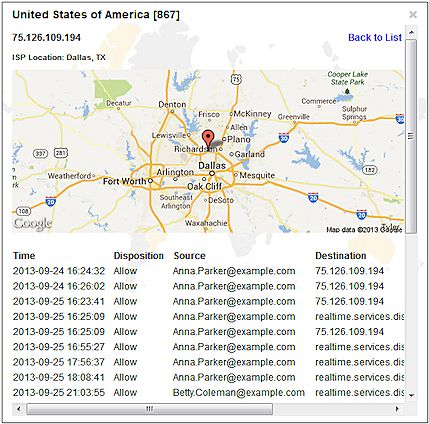Image resolution: width=429 pixels, height=424 pixels.
Task: Click the US 75 highway shield
Action: click(236, 79)
